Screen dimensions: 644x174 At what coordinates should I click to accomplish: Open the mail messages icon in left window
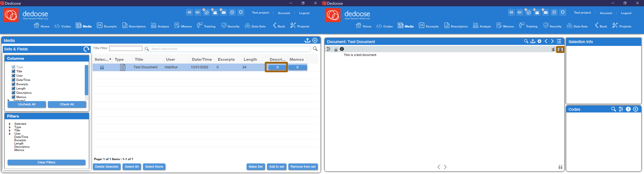(x=224, y=12)
